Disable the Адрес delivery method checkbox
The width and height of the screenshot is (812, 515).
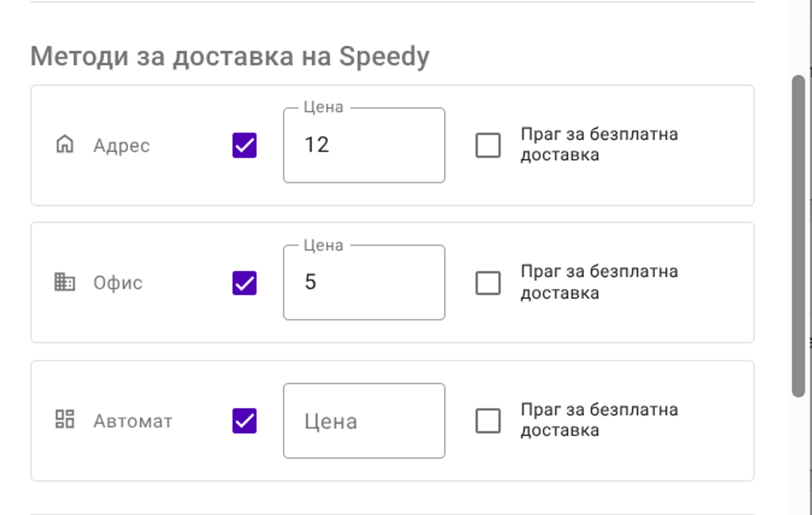point(243,145)
